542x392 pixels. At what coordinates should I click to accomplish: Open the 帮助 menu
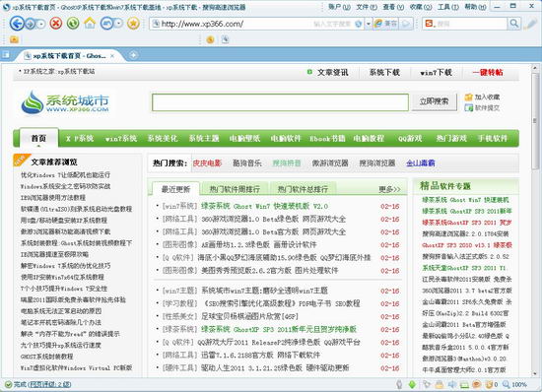click(x=475, y=7)
